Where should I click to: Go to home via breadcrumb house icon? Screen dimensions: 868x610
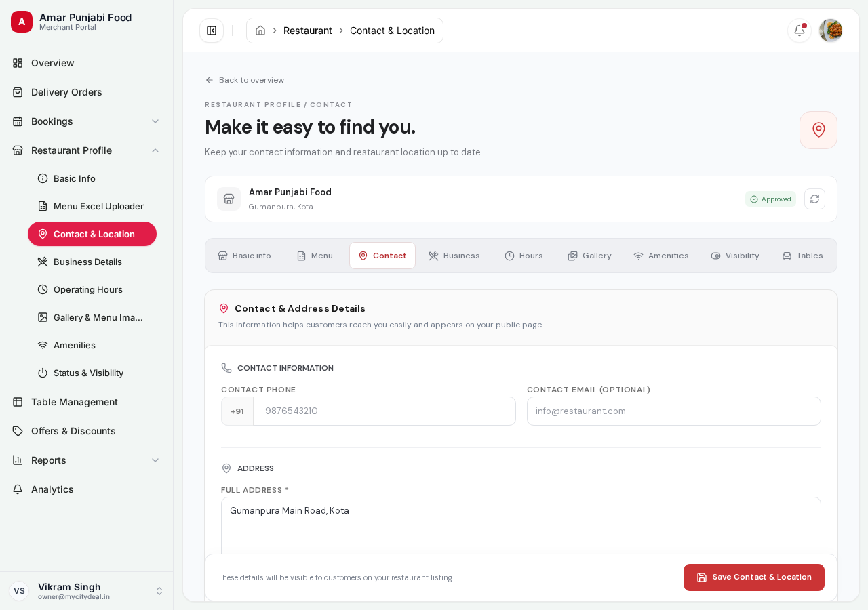click(x=260, y=30)
